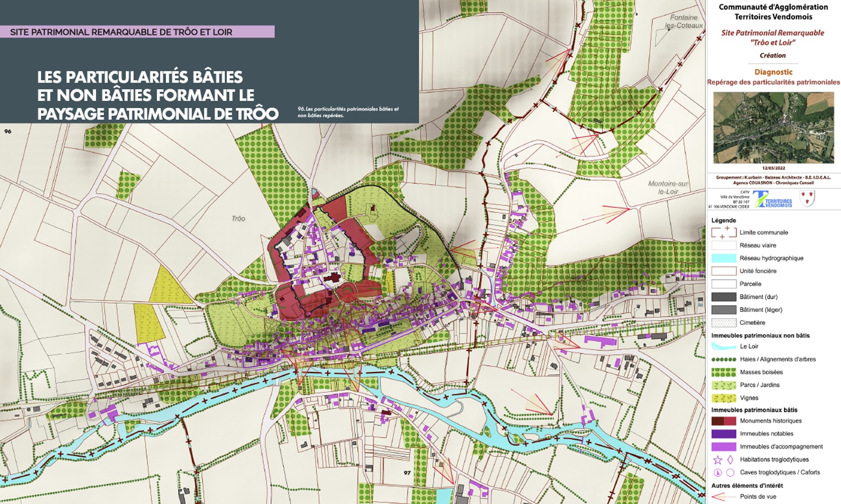Screen dimensions: 841x504
Task: Open the aerial photo thumbnail of Trôo
Action: [773, 128]
